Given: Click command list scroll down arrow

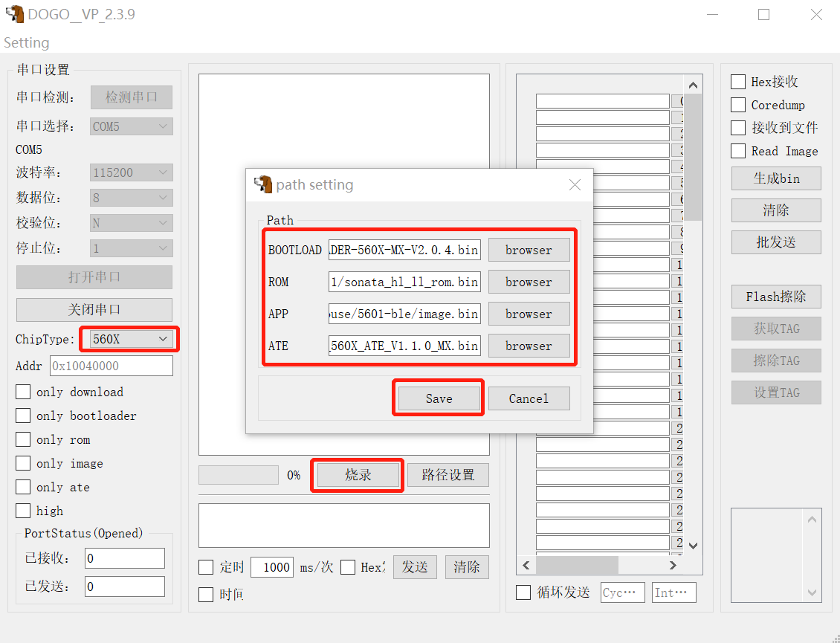Looking at the screenshot, I should click(693, 546).
